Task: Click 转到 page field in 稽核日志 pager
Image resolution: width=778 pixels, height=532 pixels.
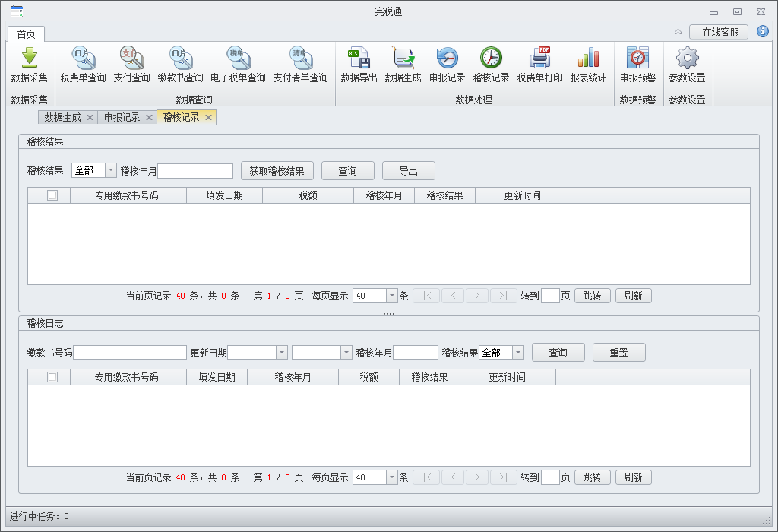Action: coord(550,477)
